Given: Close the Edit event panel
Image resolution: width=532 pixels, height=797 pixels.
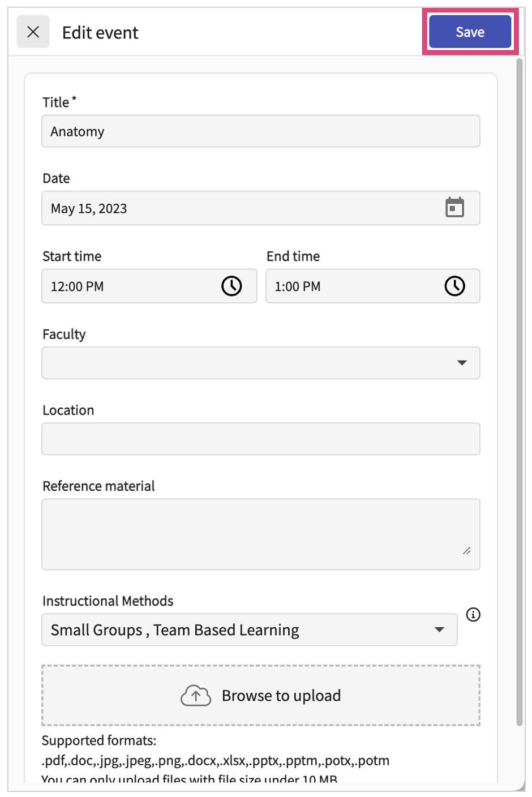Looking at the screenshot, I should 33,32.
